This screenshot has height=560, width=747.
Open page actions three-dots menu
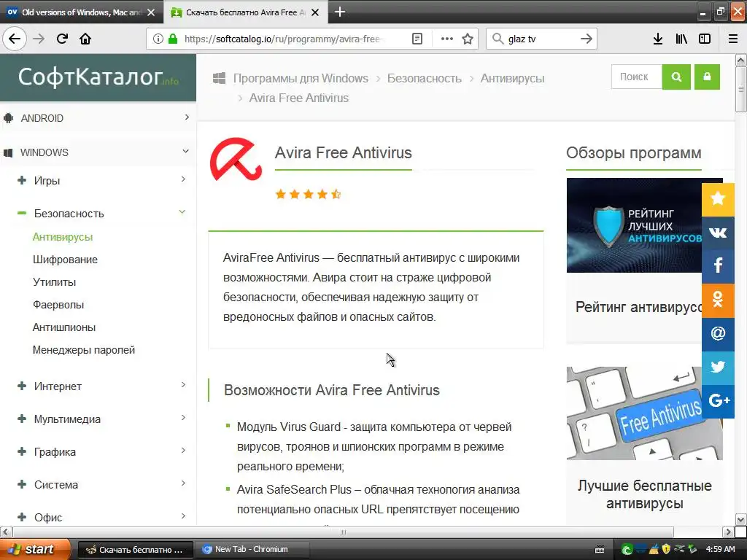point(447,39)
